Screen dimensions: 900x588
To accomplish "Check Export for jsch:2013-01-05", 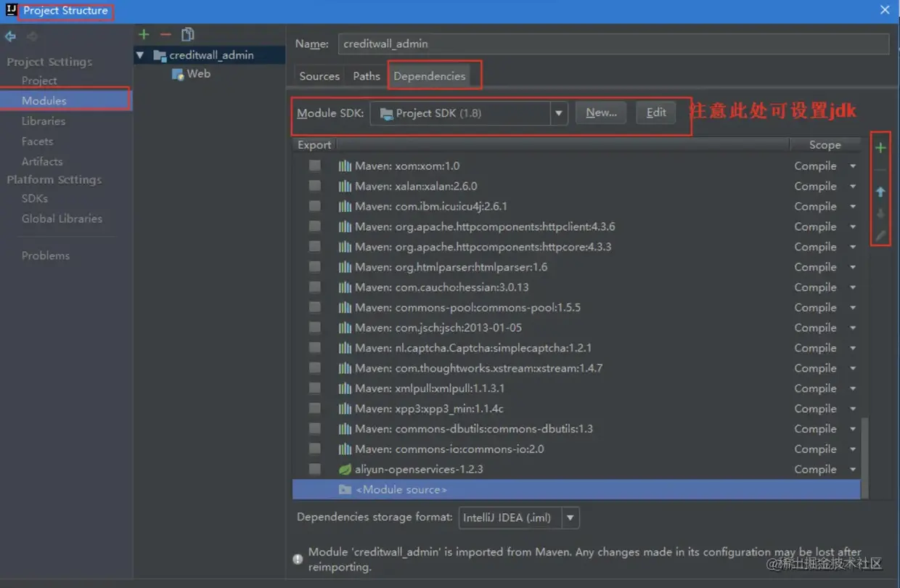I will 314,328.
